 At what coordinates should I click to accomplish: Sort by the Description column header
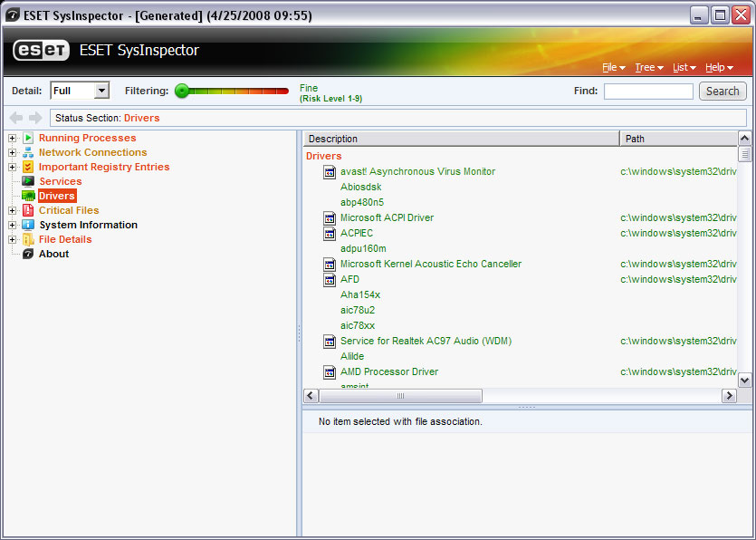(461, 139)
